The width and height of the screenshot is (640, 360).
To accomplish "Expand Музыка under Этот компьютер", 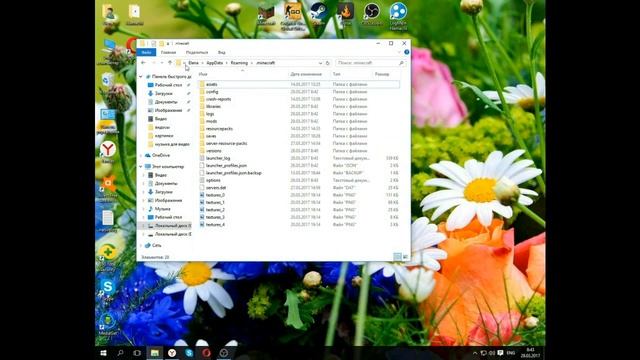I will 144,209.
